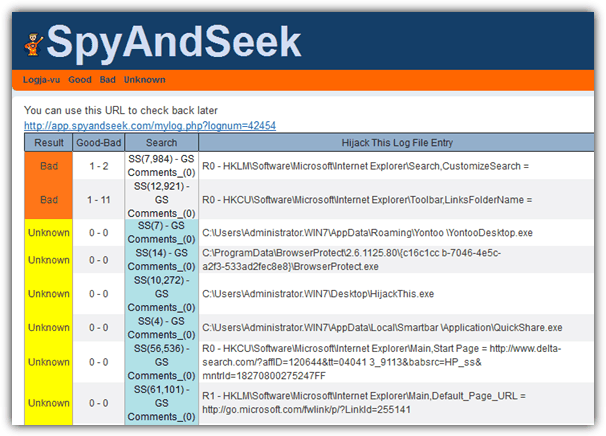Click the 1 - 2 good-bad score
The image size is (606, 436).
click(99, 166)
